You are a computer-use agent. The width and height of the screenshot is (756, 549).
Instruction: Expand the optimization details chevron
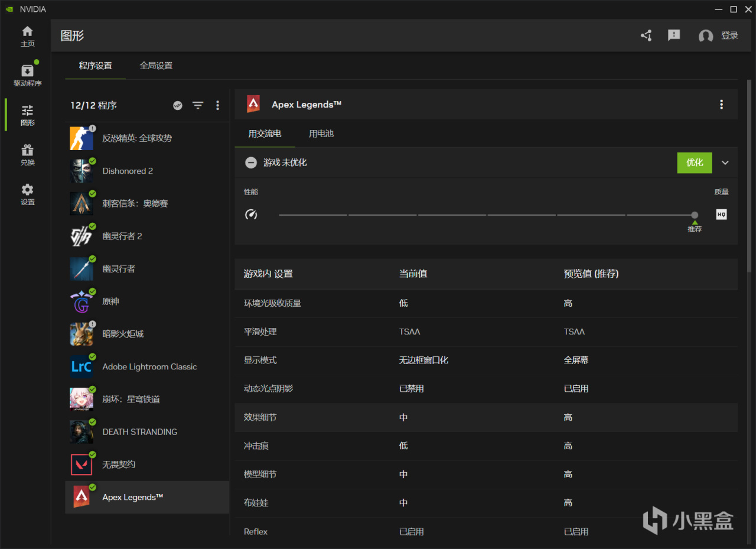(725, 163)
